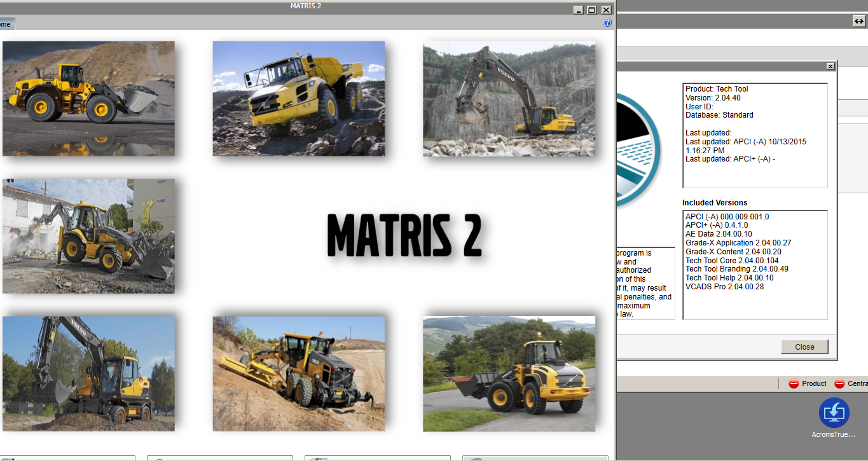868x461 pixels.
Task: Close the MATRIS 2 window
Action: point(606,10)
